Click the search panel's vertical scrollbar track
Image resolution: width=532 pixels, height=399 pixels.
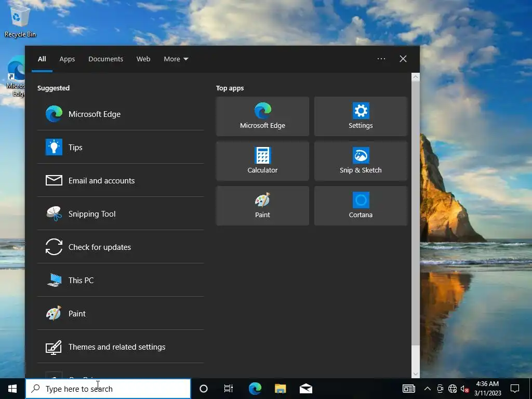point(415,358)
